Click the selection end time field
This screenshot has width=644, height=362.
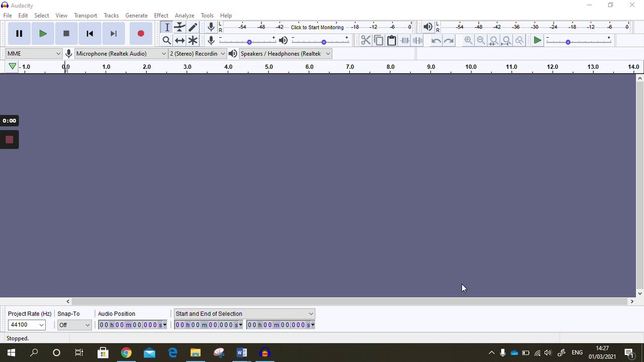tap(281, 325)
